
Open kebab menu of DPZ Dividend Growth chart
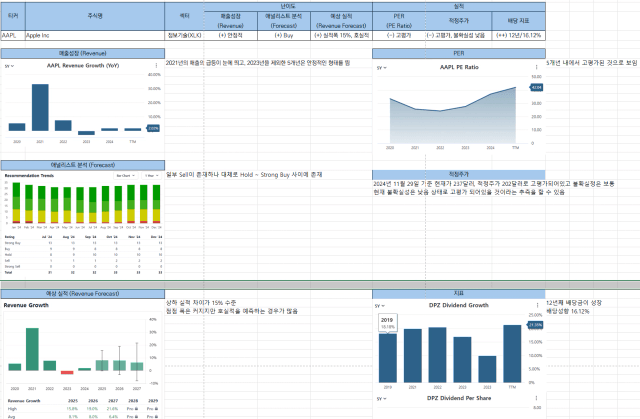pos(537,305)
